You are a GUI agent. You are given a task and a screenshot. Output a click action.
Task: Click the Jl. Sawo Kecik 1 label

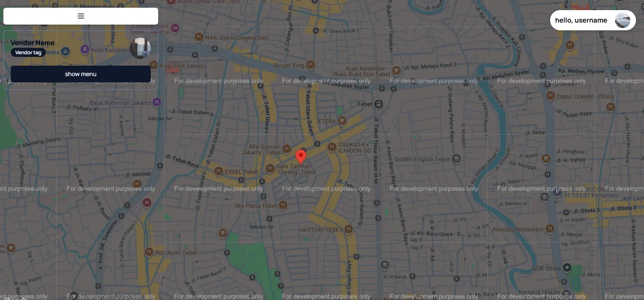tap(341, 31)
